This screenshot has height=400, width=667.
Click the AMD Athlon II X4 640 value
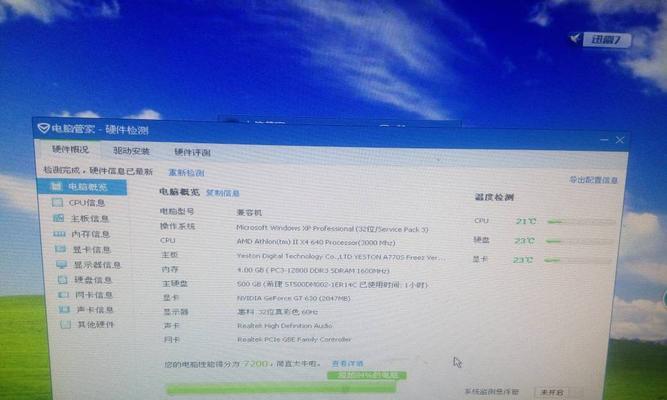tap(316, 242)
